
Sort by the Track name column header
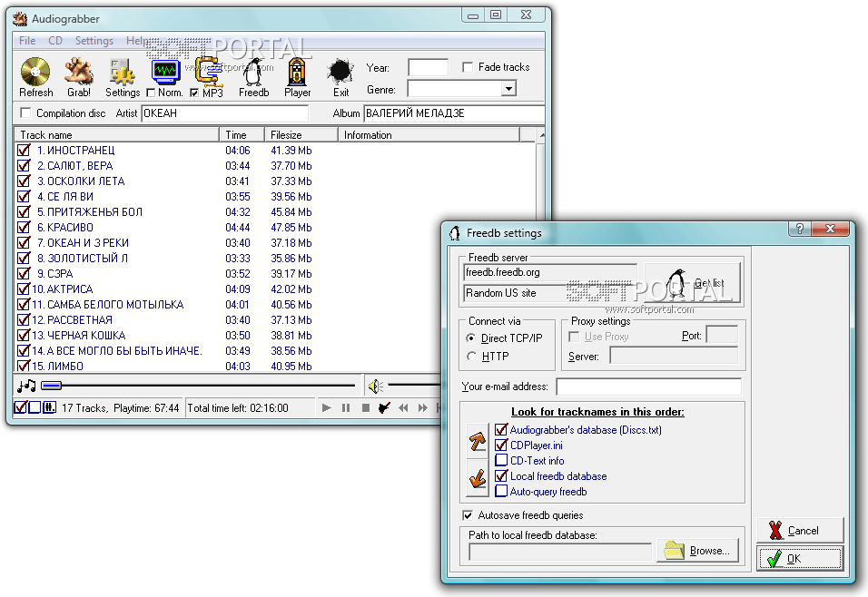click(x=117, y=134)
